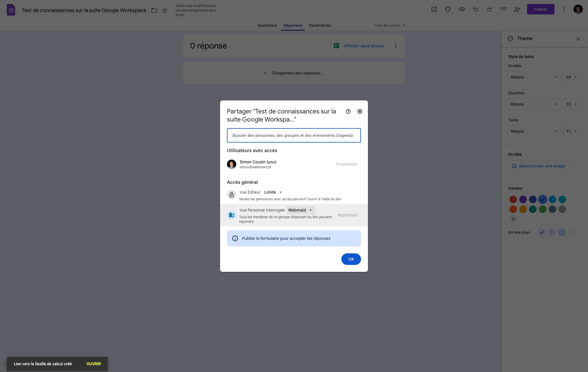Select the green theme color swatch
Screen dimensions: 588x372
click(x=543, y=209)
